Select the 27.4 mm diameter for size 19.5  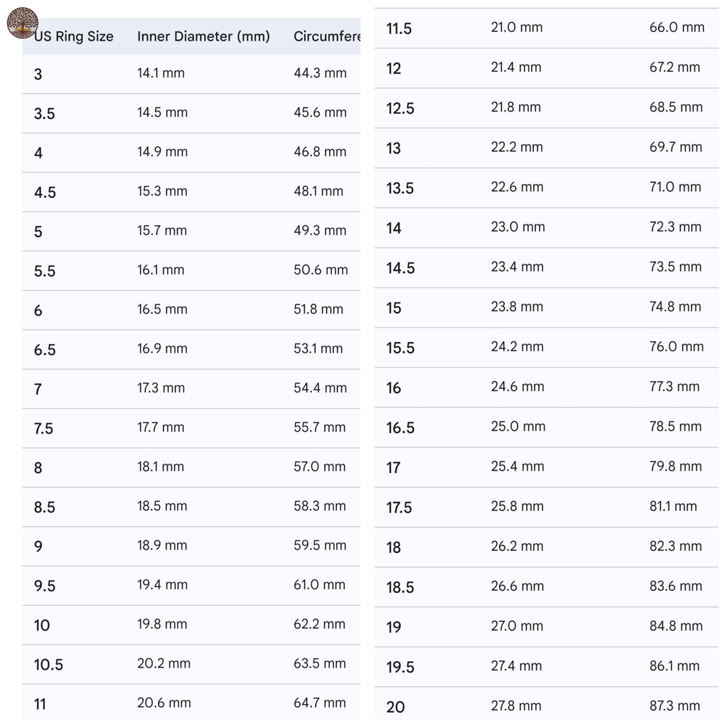[x=516, y=666]
